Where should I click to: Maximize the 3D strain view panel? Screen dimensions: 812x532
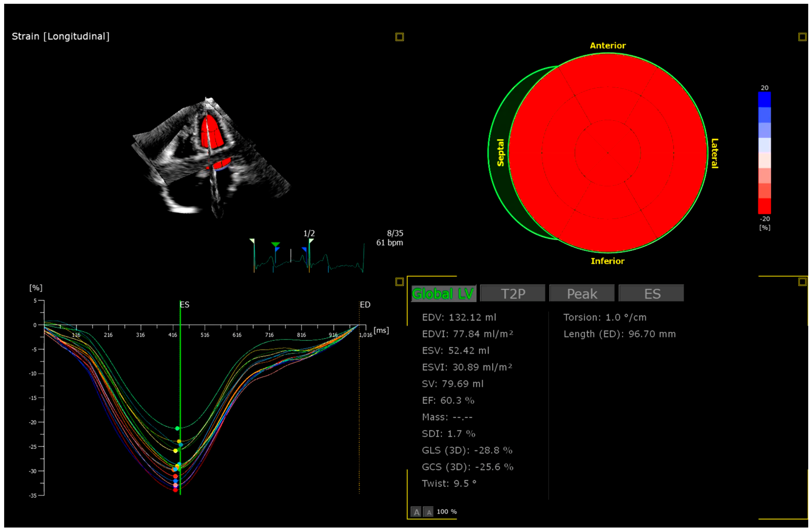click(x=399, y=37)
